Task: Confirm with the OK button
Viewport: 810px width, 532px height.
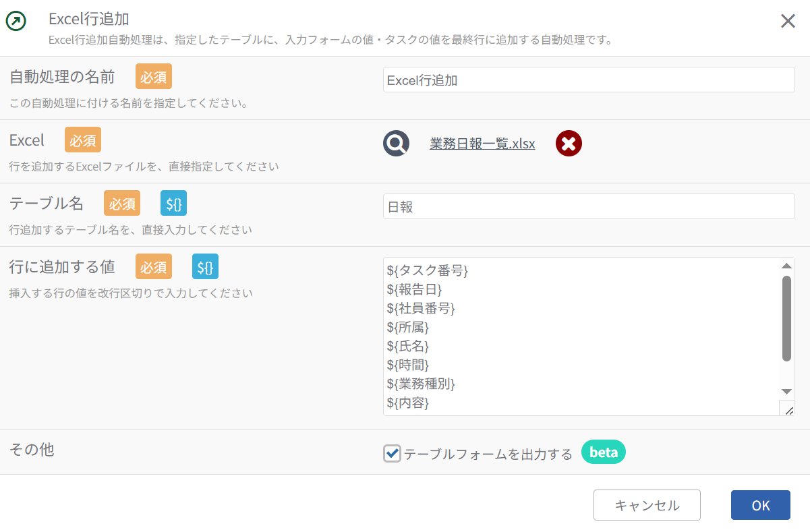Action: tap(761, 505)
